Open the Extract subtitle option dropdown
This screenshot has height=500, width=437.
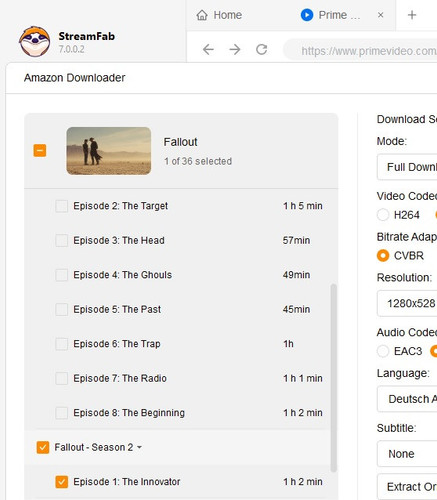point(407,487)
